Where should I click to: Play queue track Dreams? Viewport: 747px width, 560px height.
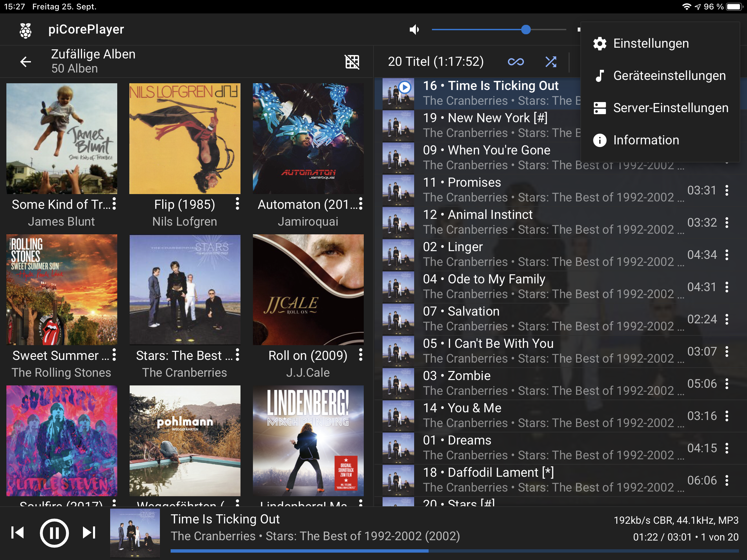[x=561, y=448]
